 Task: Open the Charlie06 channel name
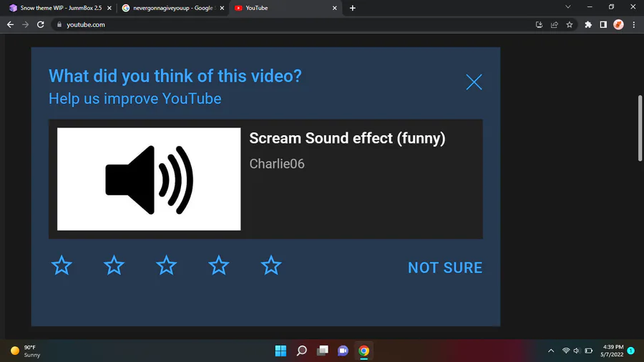(277, 164)
